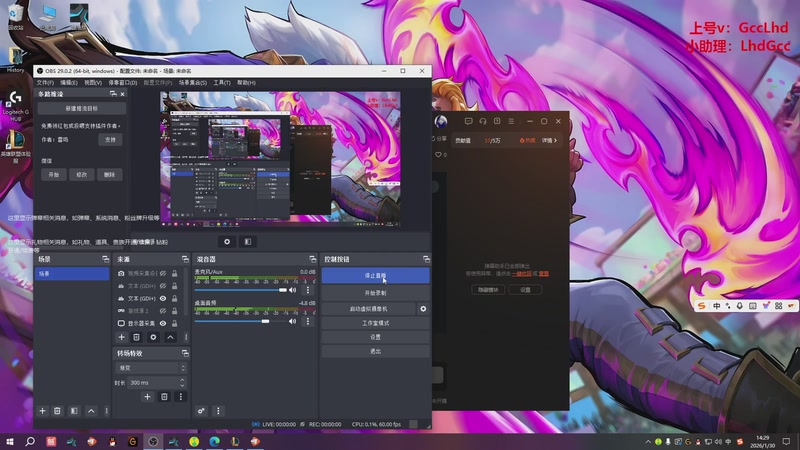Open the 场景集合(S) menu
Screen dimensions: 800x450
(193, 83)
